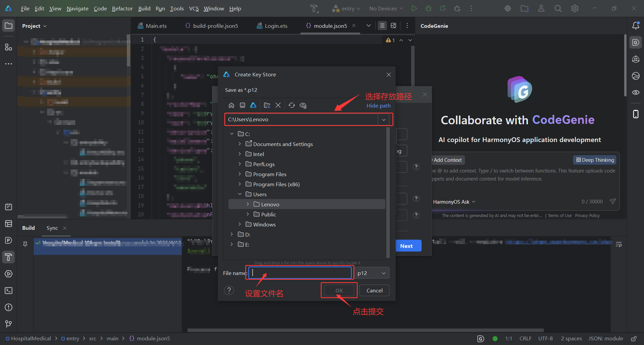The image size is (644, 345).
Task: Click the File name input field
Action: coord(300,273)
